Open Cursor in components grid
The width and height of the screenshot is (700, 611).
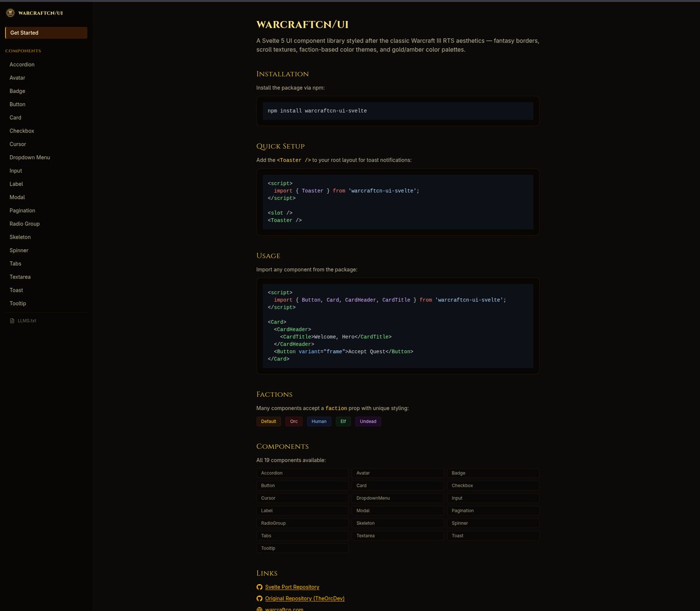(x=303, y=498)
